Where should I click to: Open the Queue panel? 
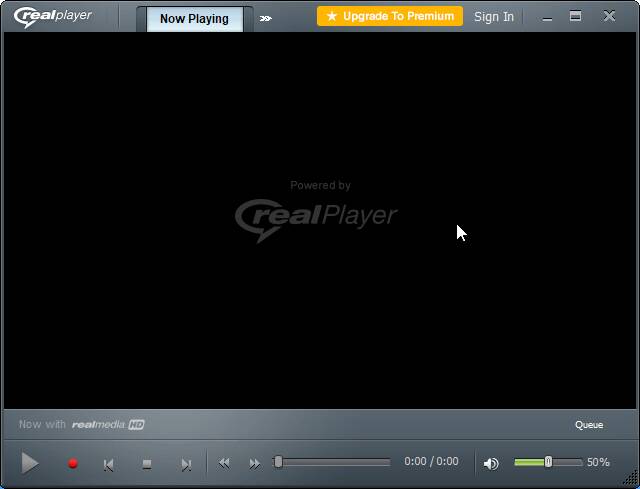click(x=589, y=425)
